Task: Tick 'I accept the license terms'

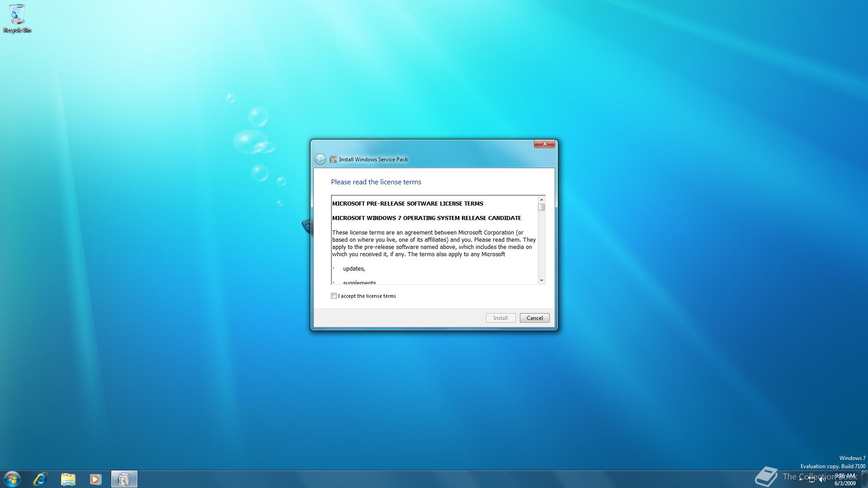Action: click(x=334, y=296)
